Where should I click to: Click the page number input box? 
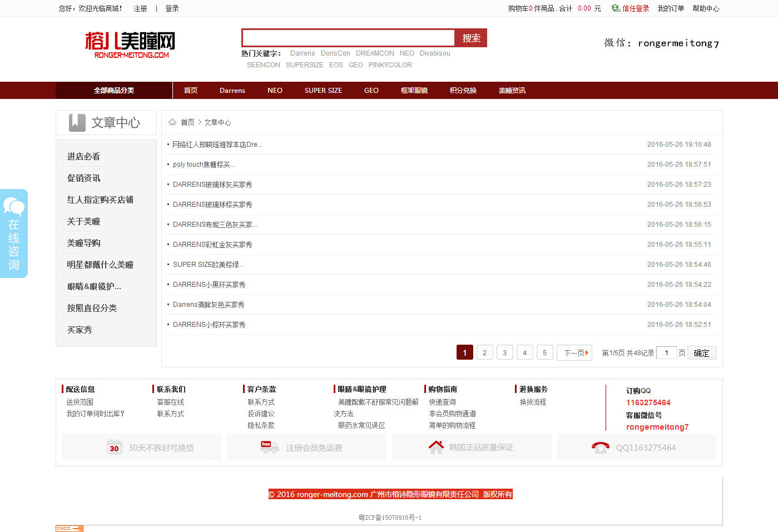coord(666,353)
